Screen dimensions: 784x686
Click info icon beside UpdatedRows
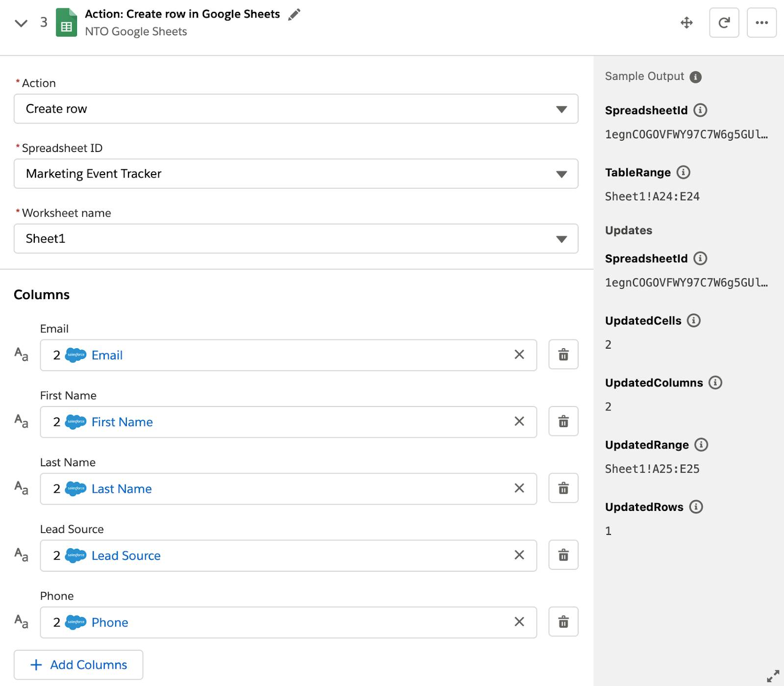coord(696,507)
